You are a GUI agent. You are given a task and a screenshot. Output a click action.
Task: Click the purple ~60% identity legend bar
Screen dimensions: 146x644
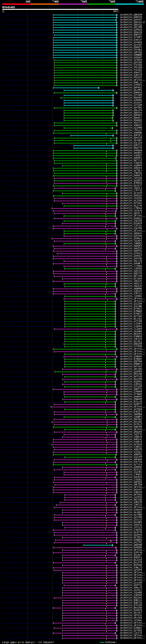[x=73, y=4]
